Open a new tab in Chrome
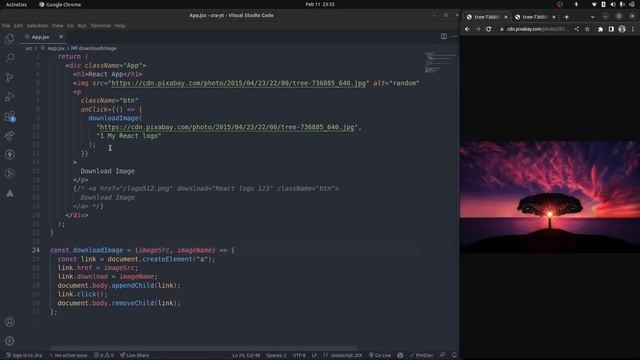The image size is (640, 360). pos(567,17)
